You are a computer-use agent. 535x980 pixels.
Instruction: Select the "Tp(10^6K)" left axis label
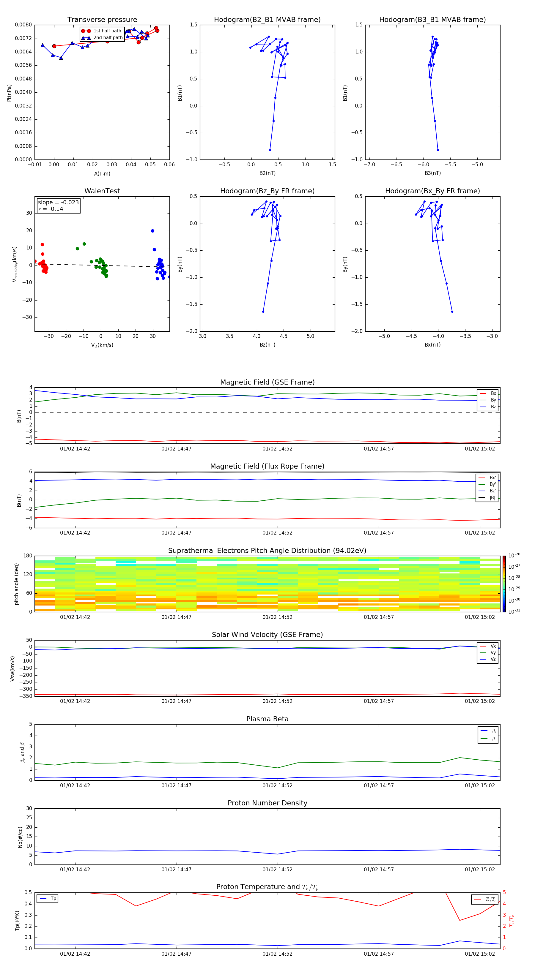pyautogui.click(x=17, y=921)
